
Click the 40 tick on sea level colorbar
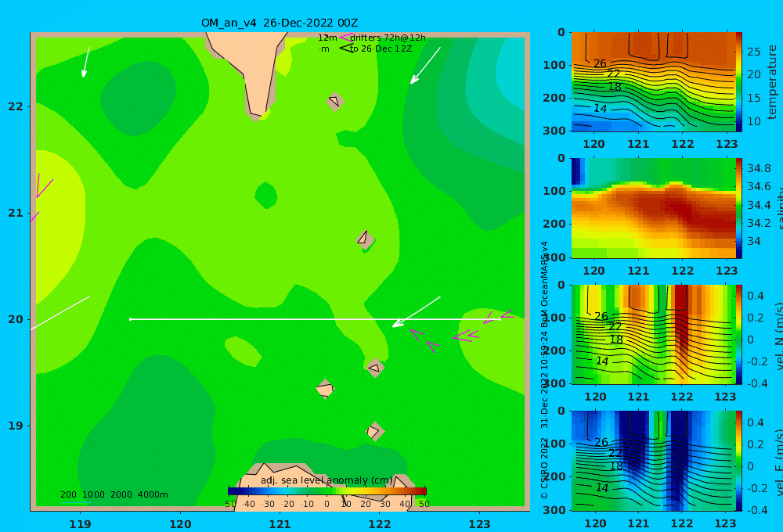point(405,504)
